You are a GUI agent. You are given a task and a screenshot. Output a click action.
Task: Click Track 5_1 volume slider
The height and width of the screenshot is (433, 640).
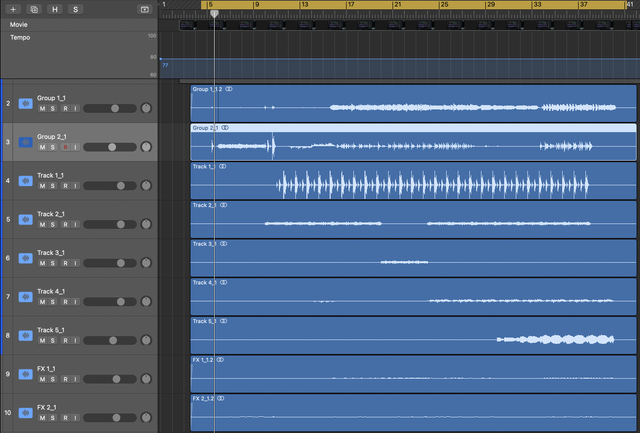click(110, 340)
